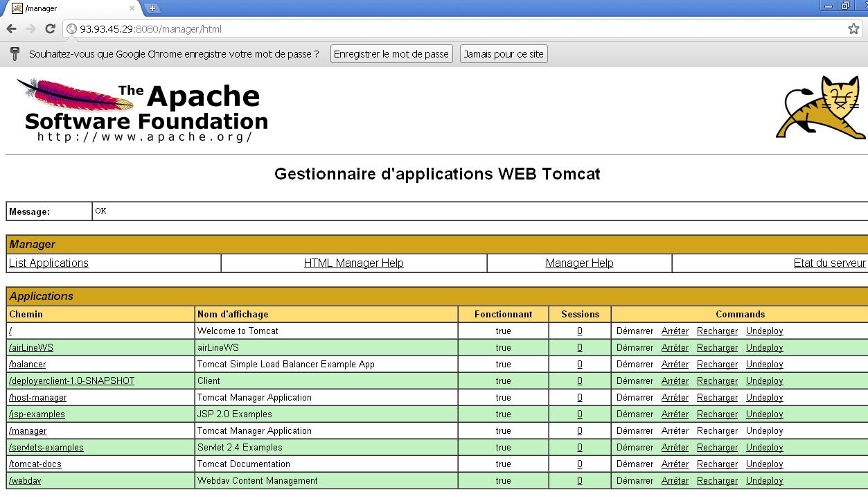Reload the page with the refresh icon

[x=50, y=28]
